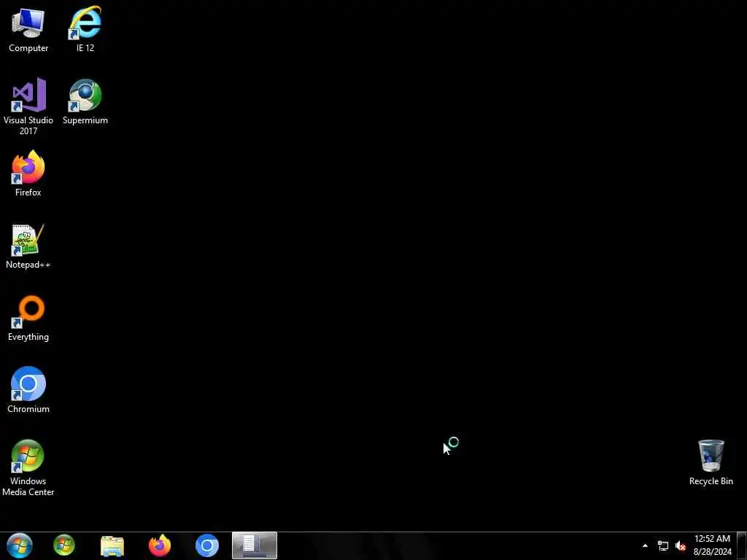
Task: Select the Supermium desktop shortcut
Action: coord(85,102)
